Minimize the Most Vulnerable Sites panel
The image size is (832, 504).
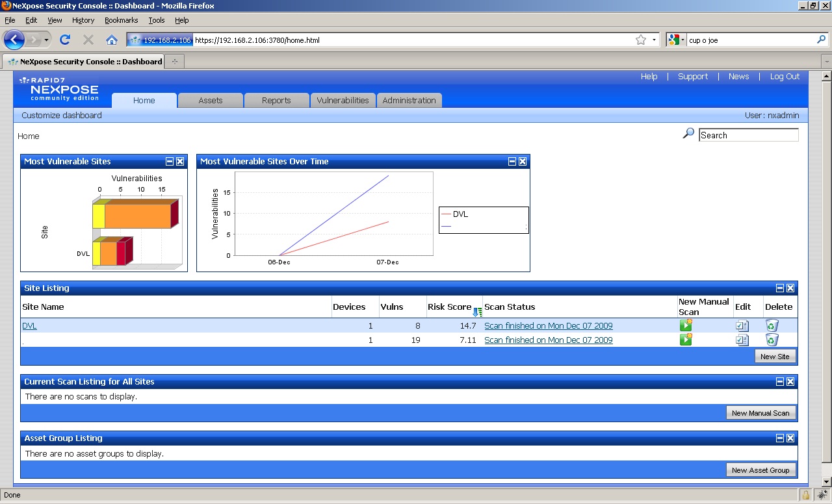click(170, 162)
